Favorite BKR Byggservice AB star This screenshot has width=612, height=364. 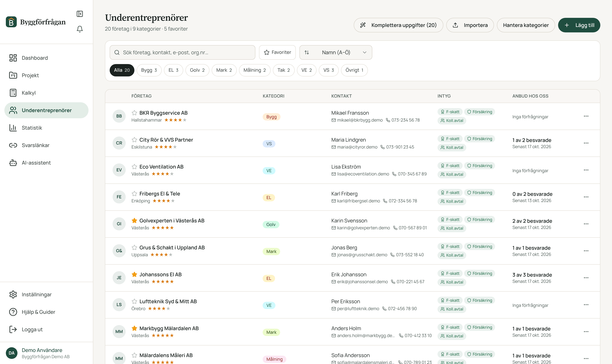[x=134, y=113]
